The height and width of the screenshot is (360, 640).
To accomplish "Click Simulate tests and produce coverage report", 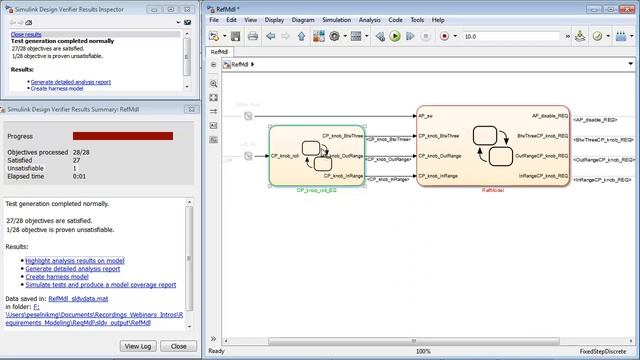I will (x=101, y=285).
